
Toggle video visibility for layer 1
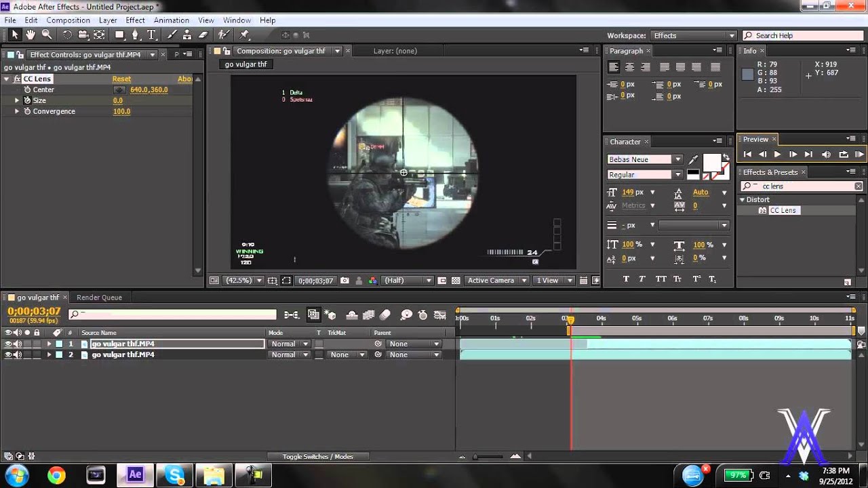[8, 344]
